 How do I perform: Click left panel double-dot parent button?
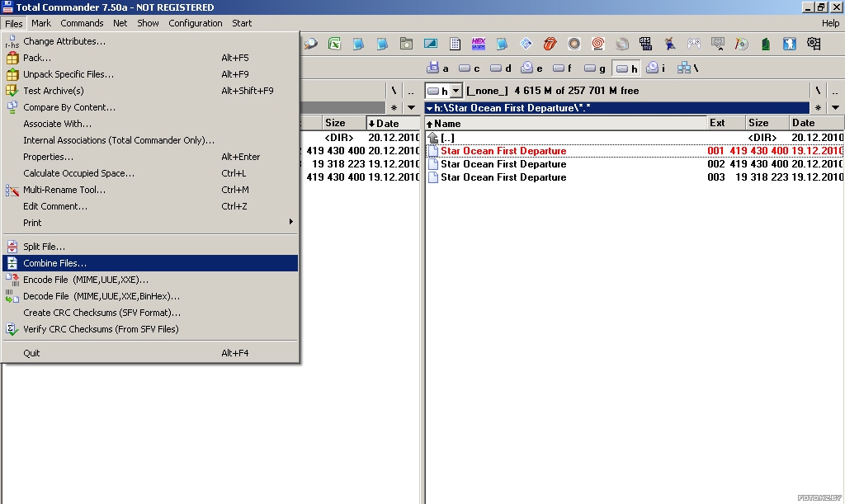[x=411, y=91]
